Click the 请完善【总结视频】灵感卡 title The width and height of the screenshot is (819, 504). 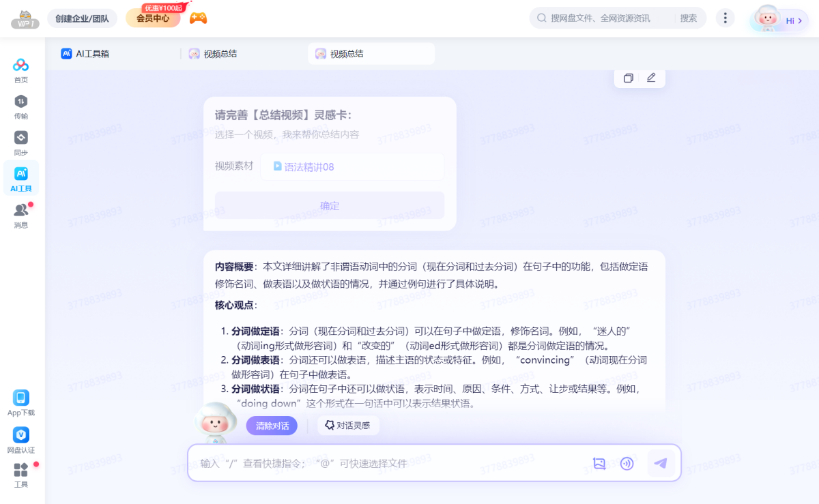[283, 115]
